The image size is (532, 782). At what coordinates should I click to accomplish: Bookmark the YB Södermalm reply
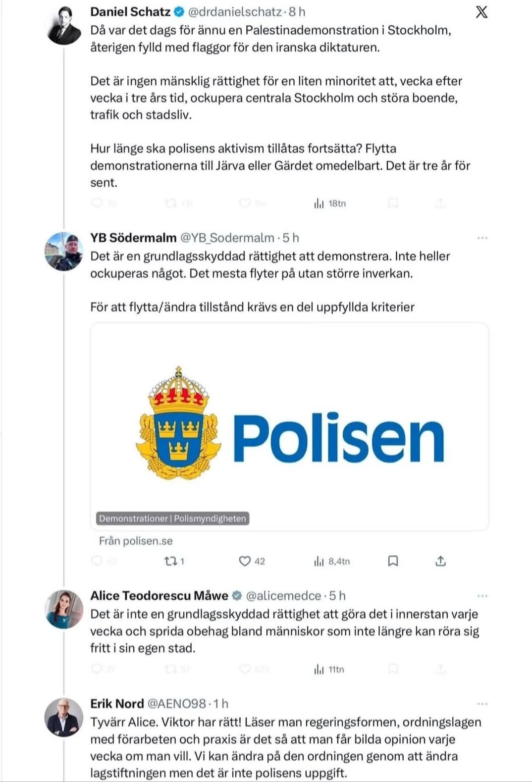(393, 561)
